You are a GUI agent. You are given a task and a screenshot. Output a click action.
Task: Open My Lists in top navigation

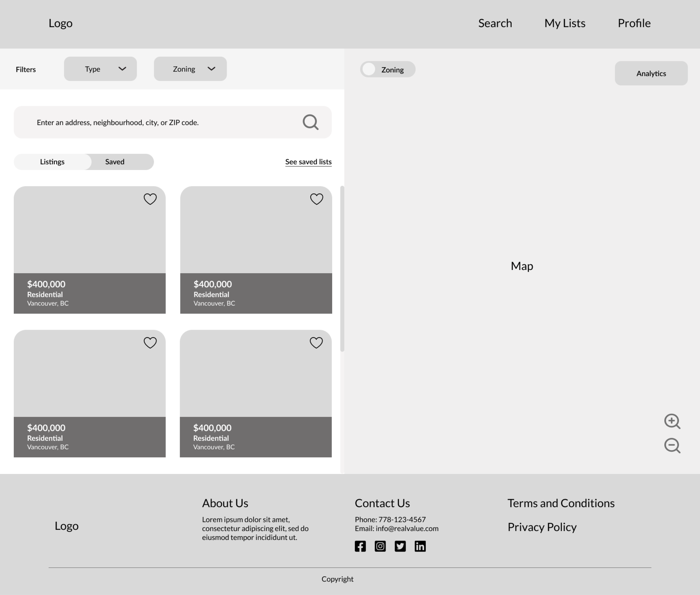(x=565, y=23)
